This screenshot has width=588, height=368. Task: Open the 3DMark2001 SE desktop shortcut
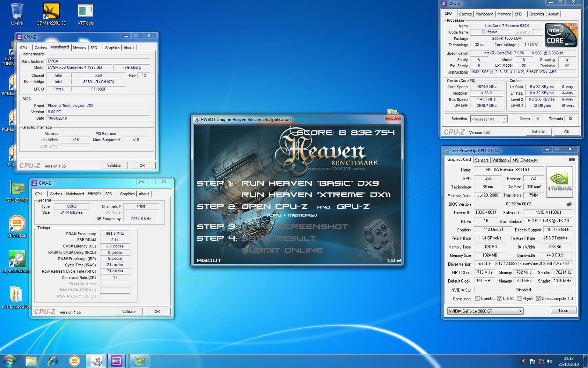coord(51,14)
